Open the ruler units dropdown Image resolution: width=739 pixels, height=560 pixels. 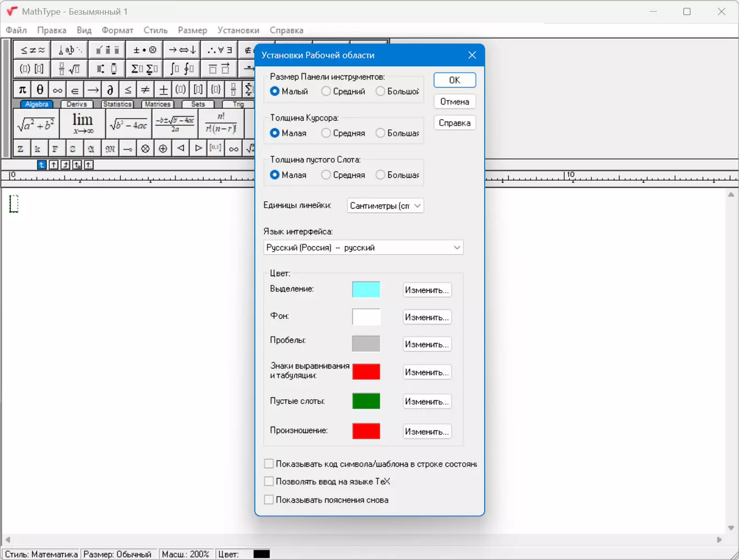pyautogui.click(x=386, y=206)
